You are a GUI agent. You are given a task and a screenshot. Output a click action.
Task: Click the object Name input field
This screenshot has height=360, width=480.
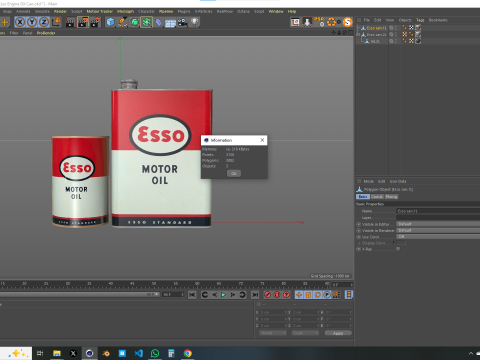click(438, 211)
